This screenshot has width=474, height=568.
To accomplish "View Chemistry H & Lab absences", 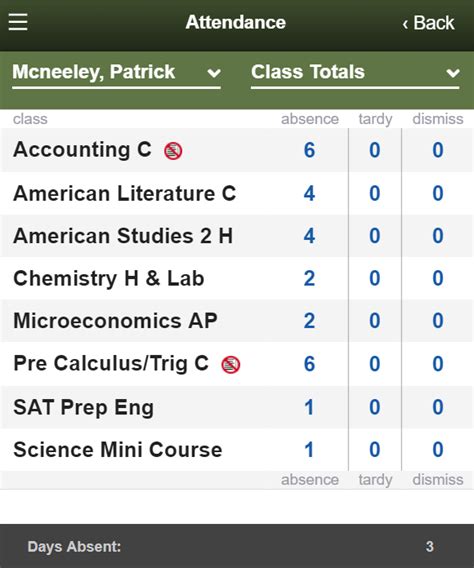I will click(x=309, y=278).
